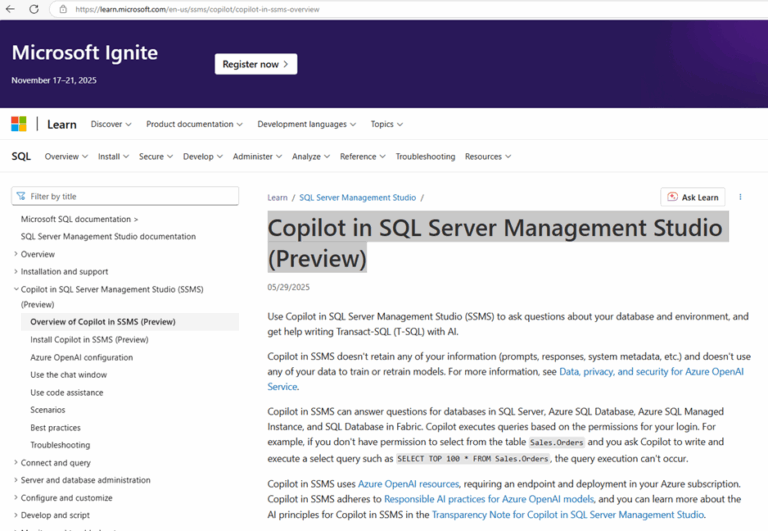Open the Topics dropdown
Screen dimensions: 768x531
(387, 124)
